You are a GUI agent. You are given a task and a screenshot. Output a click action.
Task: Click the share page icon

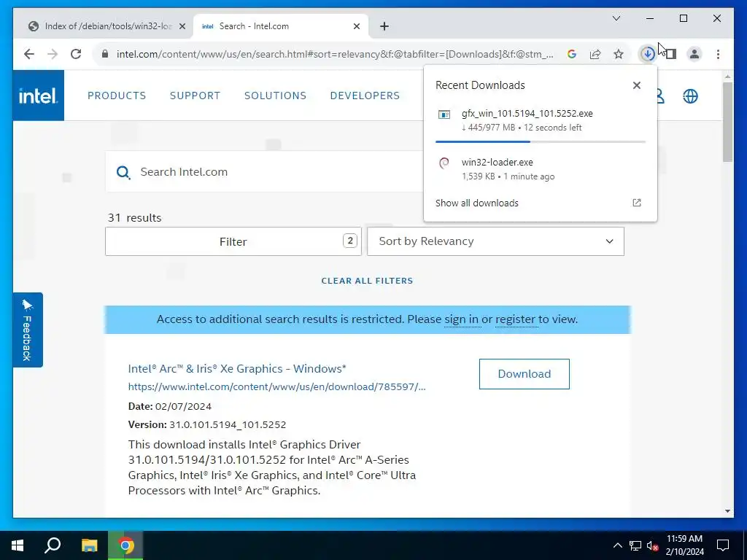point(595,54)
